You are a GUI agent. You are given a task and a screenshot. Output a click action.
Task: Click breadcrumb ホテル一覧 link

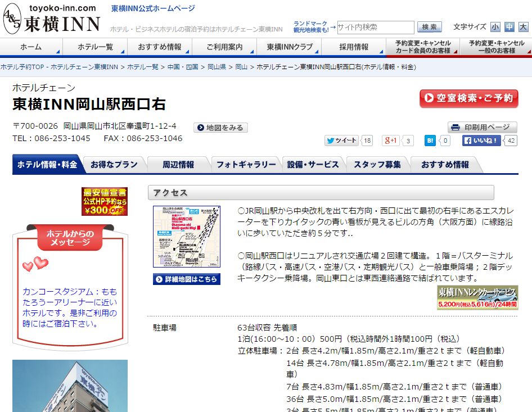pyautogui.click(x=142, y=67)
